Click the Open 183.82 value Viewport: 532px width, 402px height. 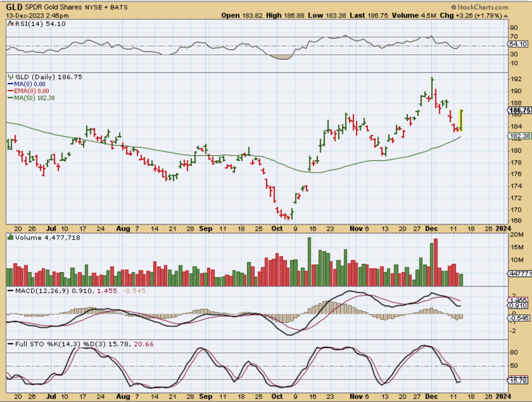tap(242, 16)
